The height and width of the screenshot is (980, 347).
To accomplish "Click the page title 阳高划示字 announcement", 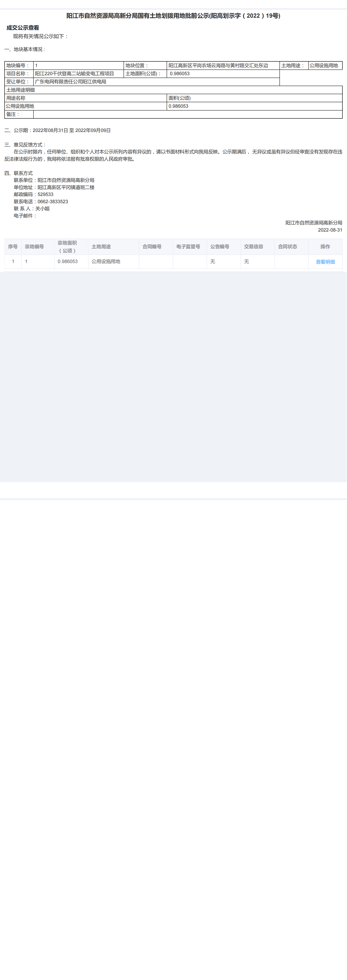I will (173, 16).
